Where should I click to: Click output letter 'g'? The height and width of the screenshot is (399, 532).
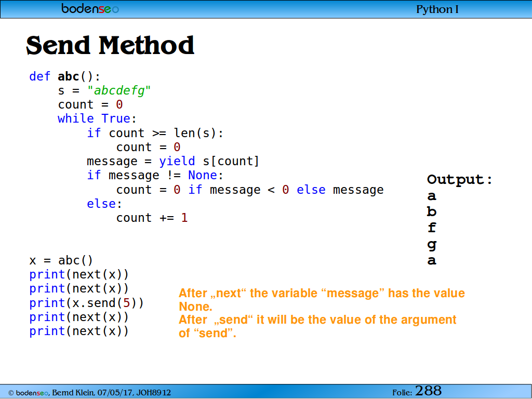432,245
